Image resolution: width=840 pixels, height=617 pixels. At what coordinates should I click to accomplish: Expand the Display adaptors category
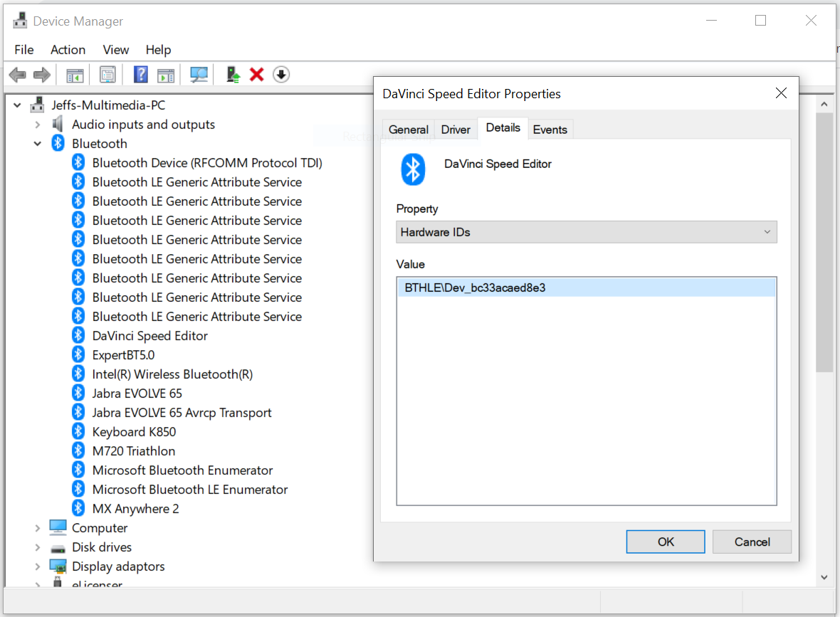37,566
